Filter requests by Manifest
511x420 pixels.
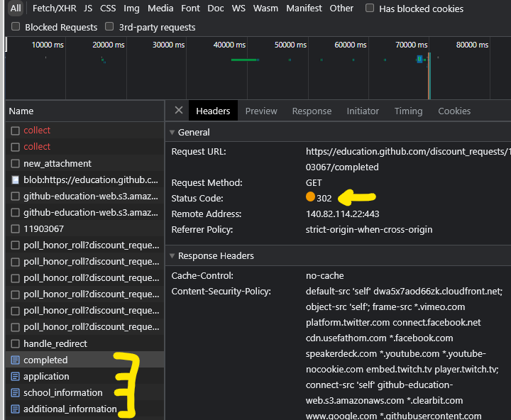point(304,8)
